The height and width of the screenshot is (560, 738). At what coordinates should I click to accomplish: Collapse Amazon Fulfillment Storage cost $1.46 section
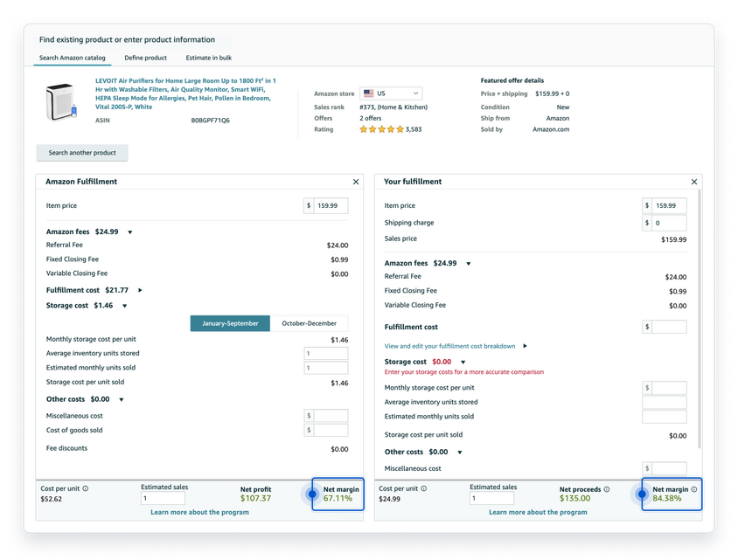point(125,306)
